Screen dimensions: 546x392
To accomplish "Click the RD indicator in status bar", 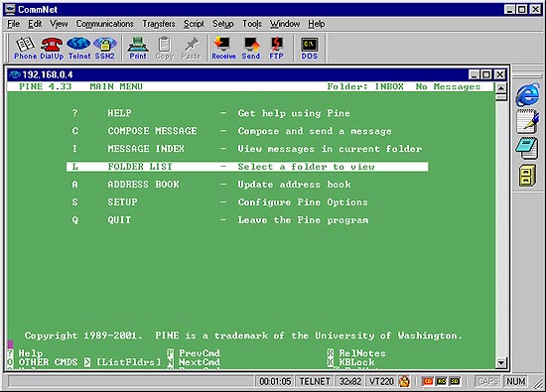I will (x=441, y=381).
